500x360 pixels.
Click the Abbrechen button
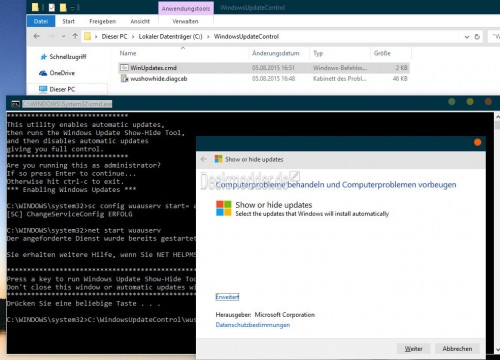point(457,349)
